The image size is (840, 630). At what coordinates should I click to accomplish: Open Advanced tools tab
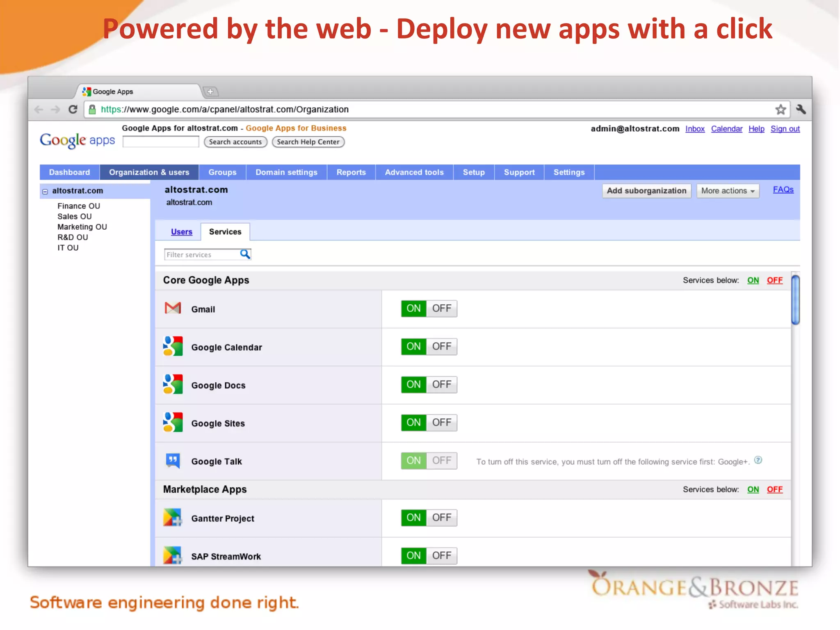[x=414, y=172]
